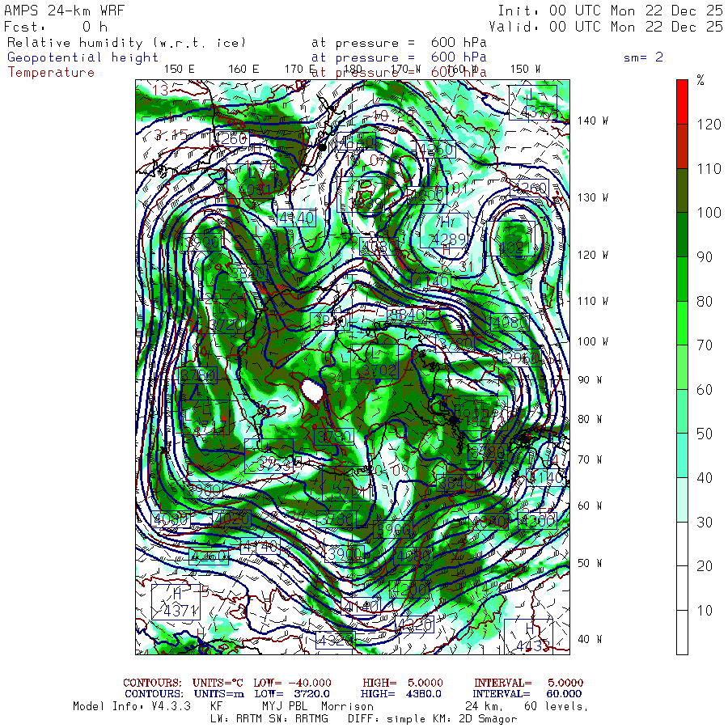Click the "50 W" label right of map
The image size is (728, 728).
click(590, 563)
